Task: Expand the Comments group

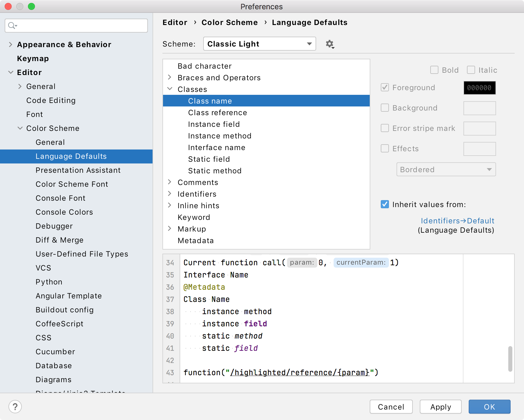Action: (170, 182)
